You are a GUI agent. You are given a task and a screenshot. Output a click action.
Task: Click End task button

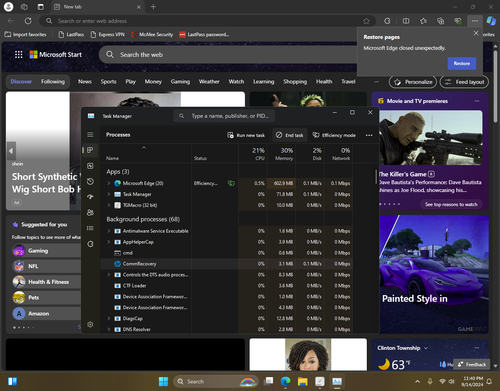click(x=290, y=135)
